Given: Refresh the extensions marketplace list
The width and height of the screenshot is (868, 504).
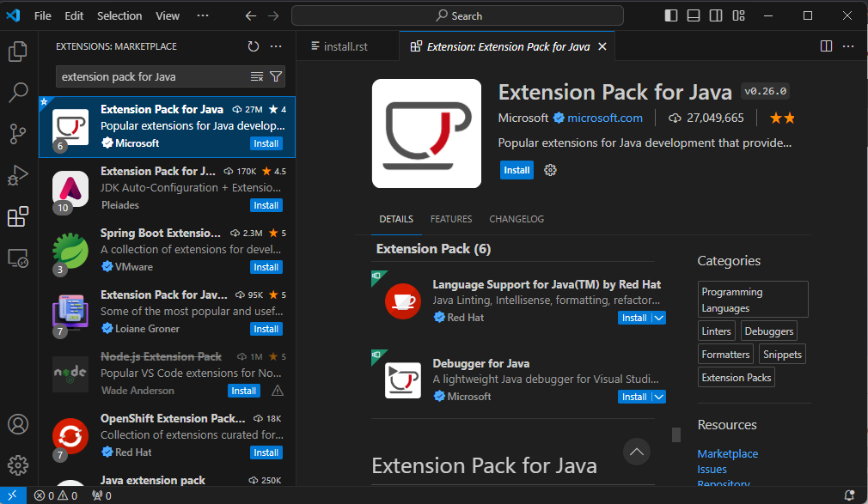Looking at the screenshot, I should pyautogui.click(x=254, y=46).
